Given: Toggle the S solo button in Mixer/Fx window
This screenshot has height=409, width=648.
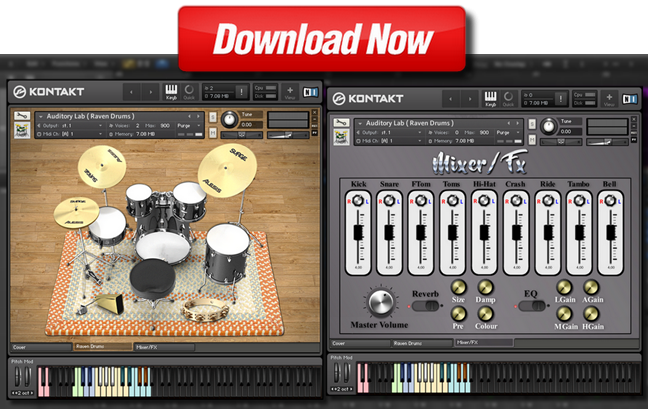Looking at the screenshot, I should click(x=532, y=124).
